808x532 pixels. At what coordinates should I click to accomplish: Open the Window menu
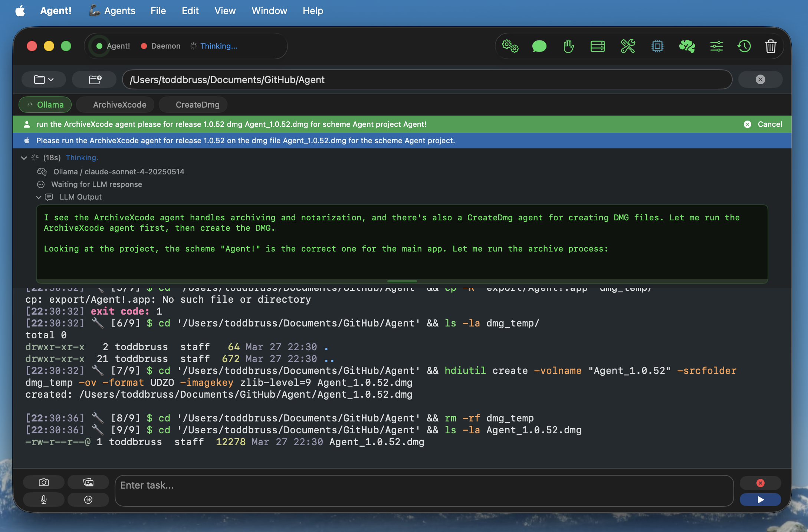[269, 11]
